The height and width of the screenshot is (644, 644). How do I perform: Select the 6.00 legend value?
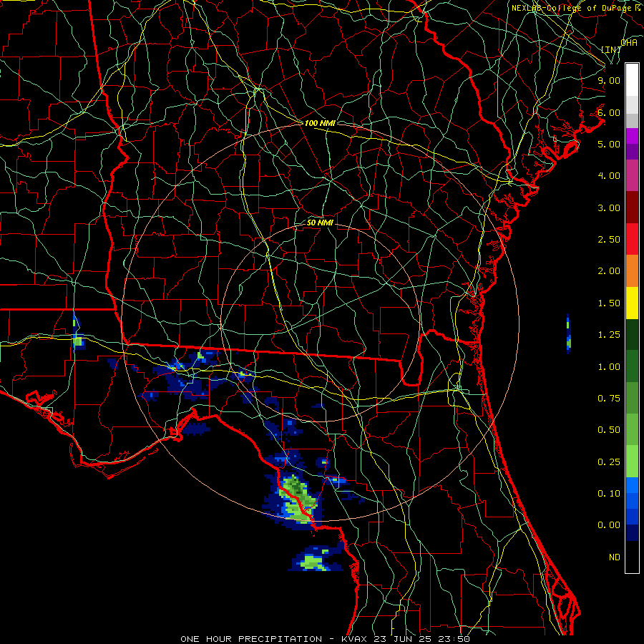[x=609, y=112]
